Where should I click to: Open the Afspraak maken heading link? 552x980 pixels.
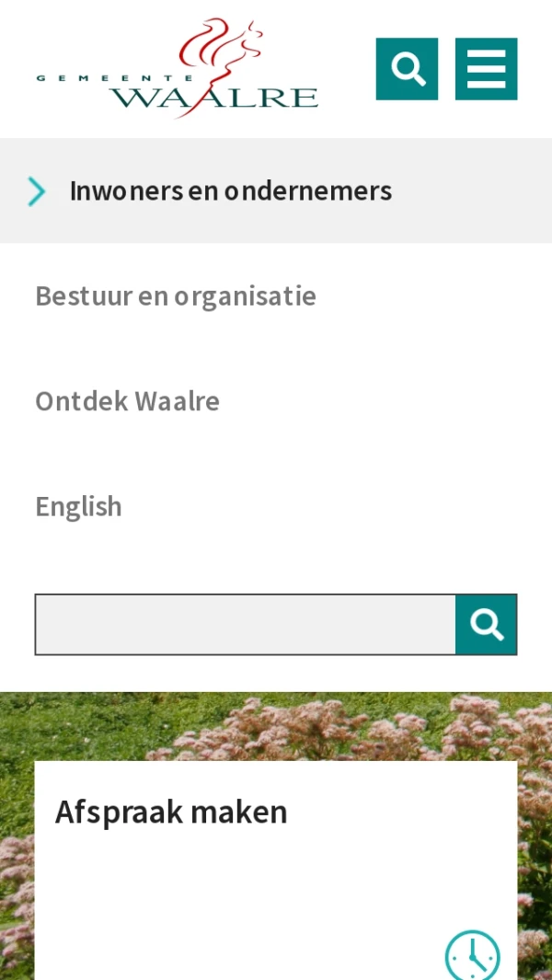point(171,812)
